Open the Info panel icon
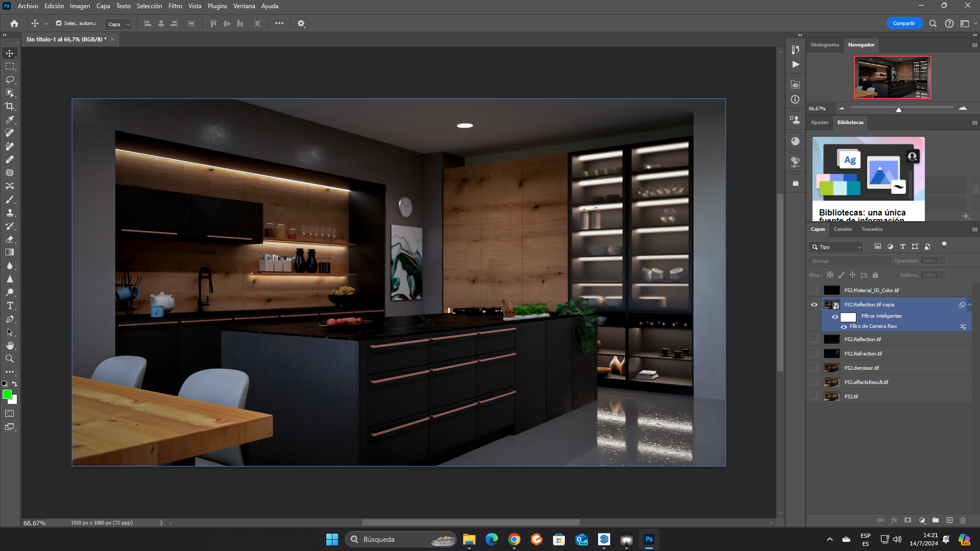The height and width of the screenshot is (551, 980). [x=796, y=100]
